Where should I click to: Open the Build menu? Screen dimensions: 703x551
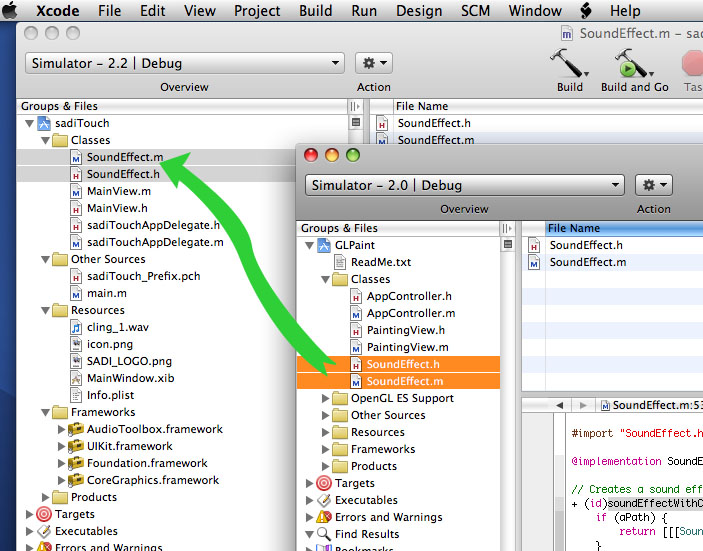[x=316, y=10]
